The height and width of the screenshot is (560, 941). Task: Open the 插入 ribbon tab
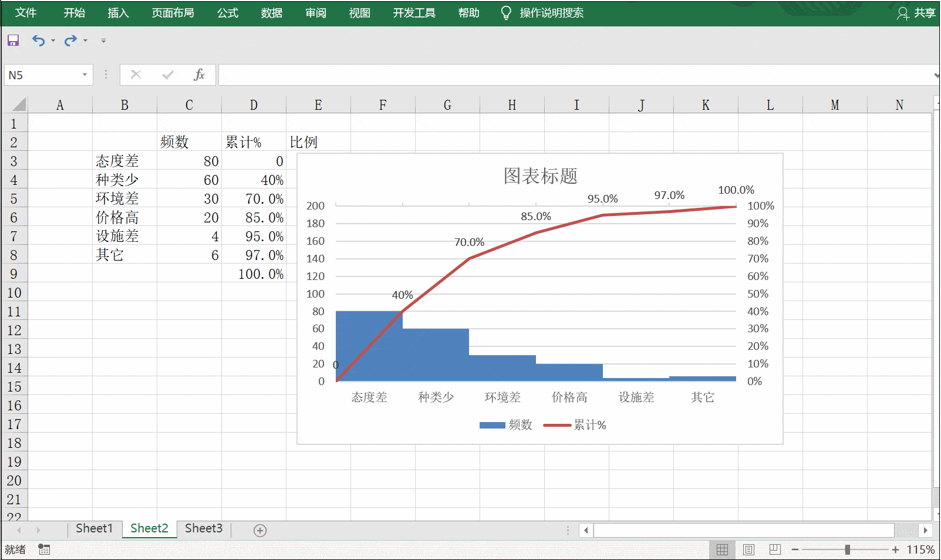point(118,13)
